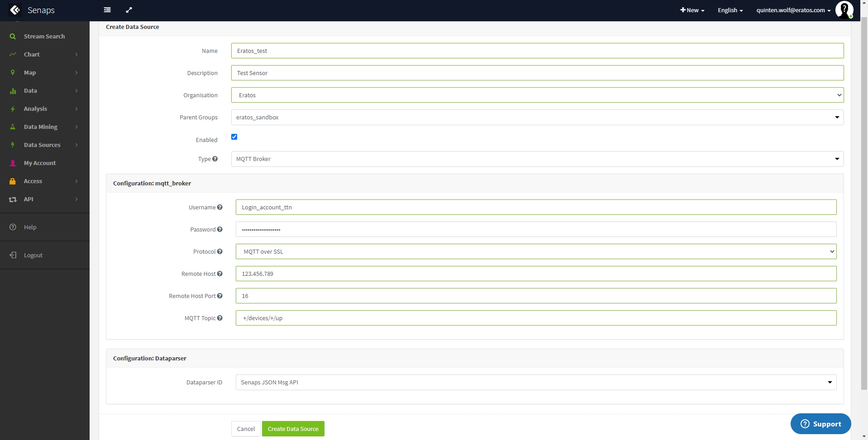
Task: Click the API retweet-arrows icon
Action: (13, 199)
